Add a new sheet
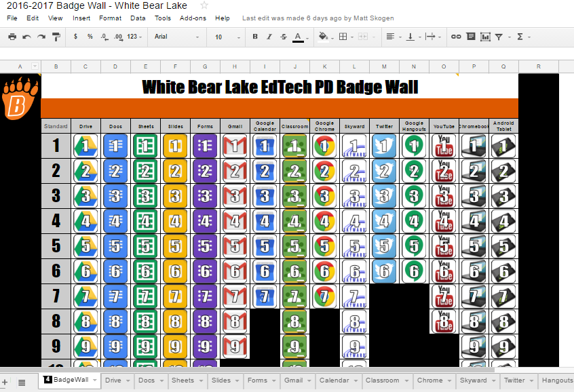 (x=5, y=383)
